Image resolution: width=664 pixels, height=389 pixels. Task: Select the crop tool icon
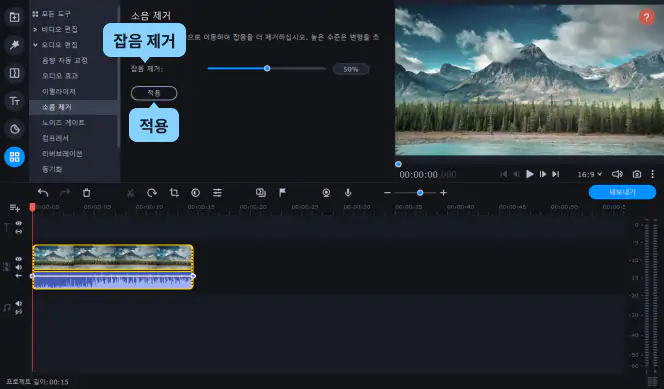(174, 193)
